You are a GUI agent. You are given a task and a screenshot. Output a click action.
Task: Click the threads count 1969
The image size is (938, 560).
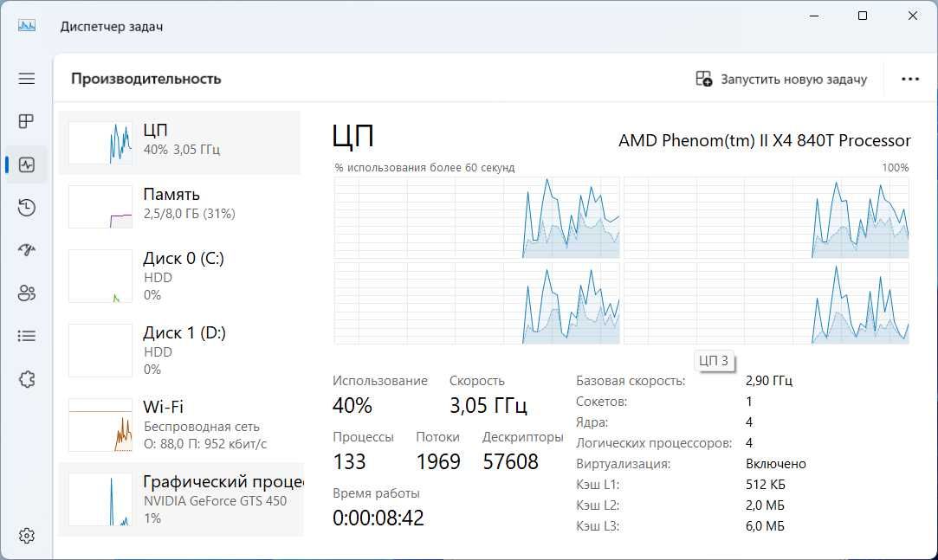pyautogui.click(x=438, y=461)
